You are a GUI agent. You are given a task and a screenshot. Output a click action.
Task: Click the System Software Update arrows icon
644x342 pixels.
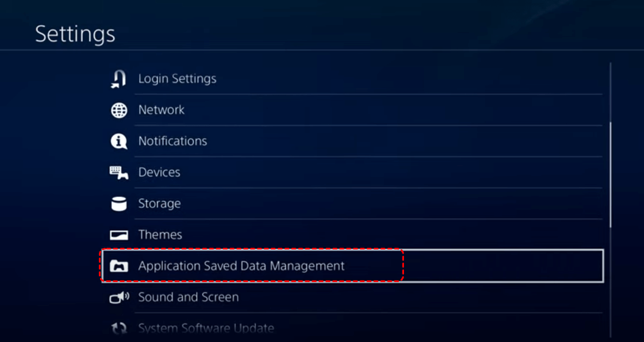point(119,328)
